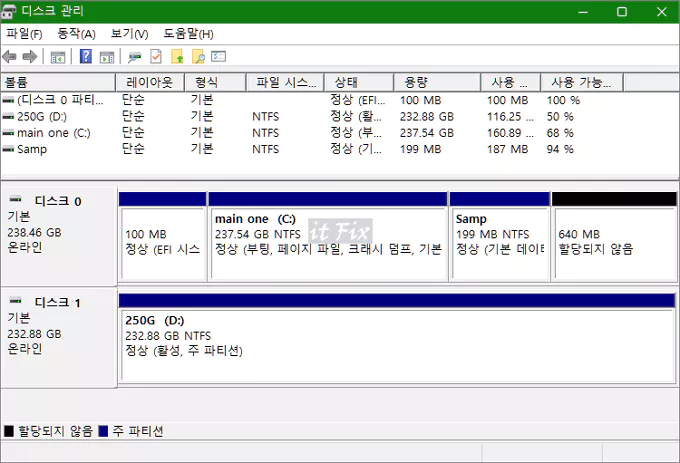Click the Back arrow toolbar icon

pyautogui.click(x=9, y=56)
